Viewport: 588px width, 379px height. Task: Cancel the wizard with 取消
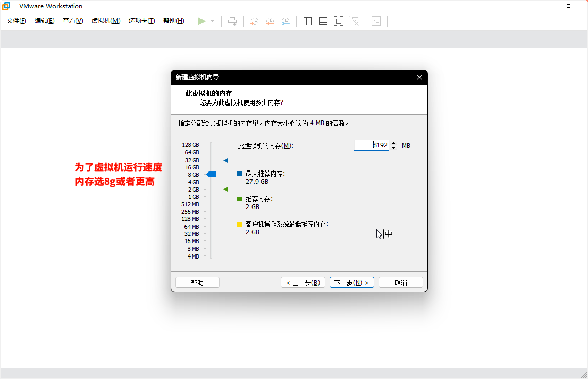(x=401, y=282)
